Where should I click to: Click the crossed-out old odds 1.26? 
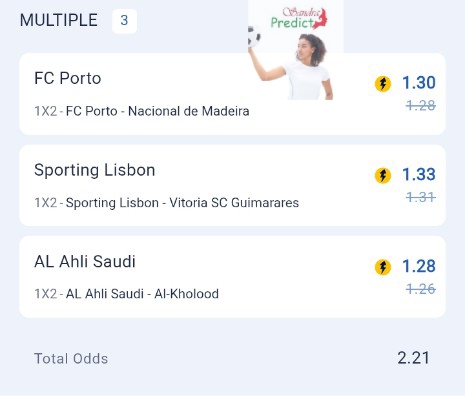pos(421,289)
